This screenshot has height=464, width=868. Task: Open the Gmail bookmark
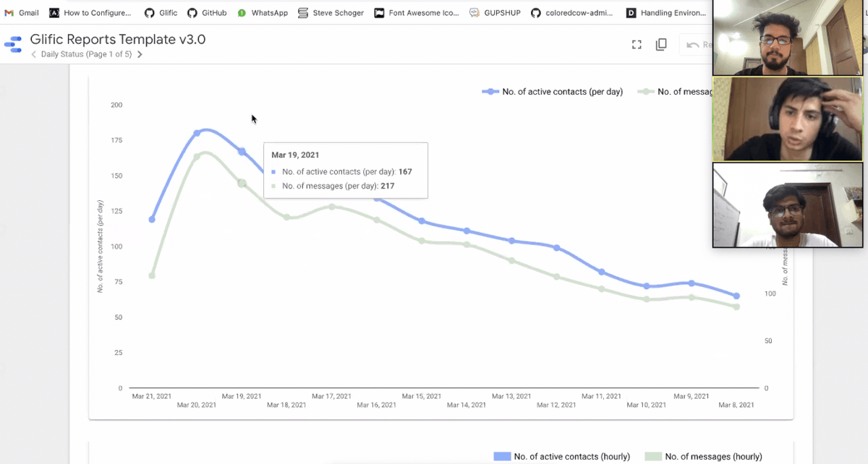(x=22, y=13)
